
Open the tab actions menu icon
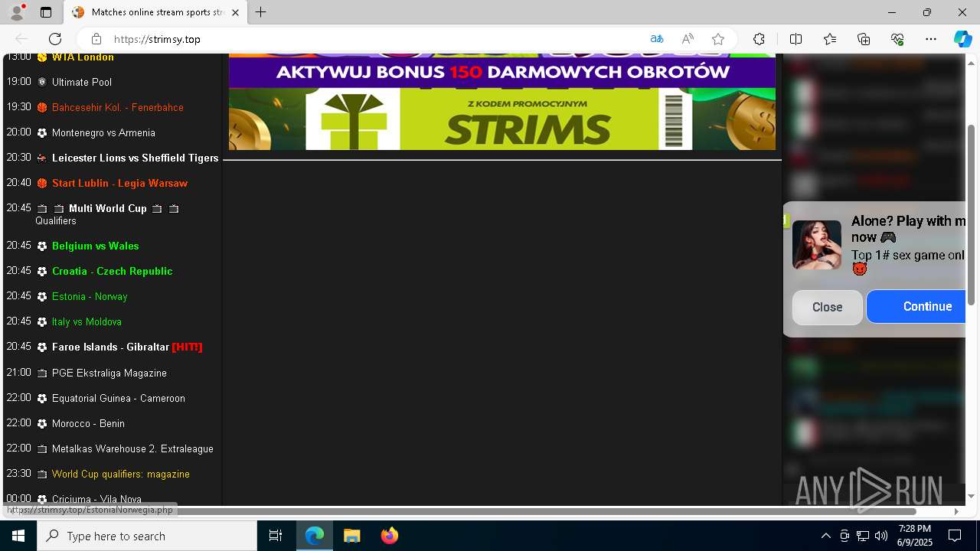tap(46, 12)
